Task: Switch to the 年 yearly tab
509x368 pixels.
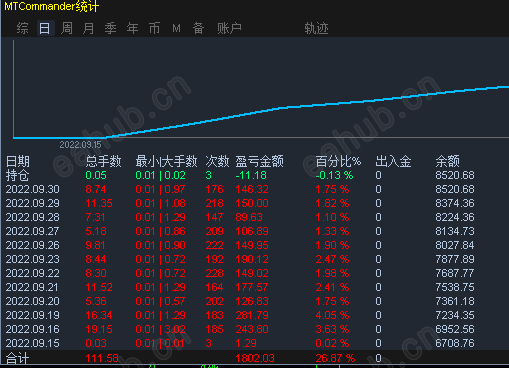Action: coord(132,28)
